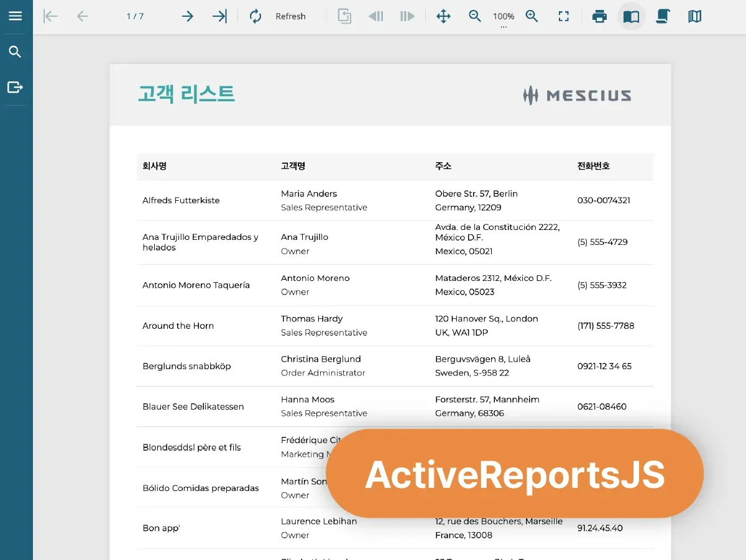Select Berglunds snabbköp company
746x560 pixels.
pyautogui.click(x=186, y=366)
